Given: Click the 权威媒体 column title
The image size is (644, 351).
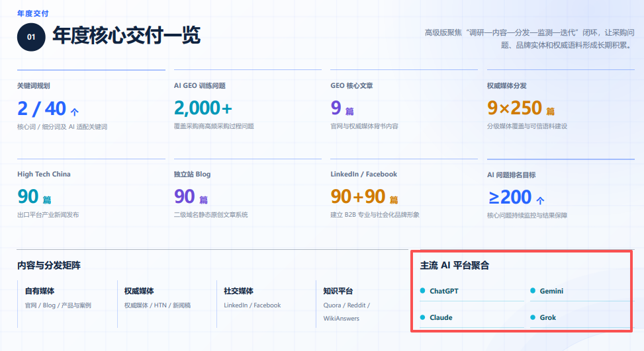Looking at the screenshot, I should pyautogui.click(x=139, y=291).
